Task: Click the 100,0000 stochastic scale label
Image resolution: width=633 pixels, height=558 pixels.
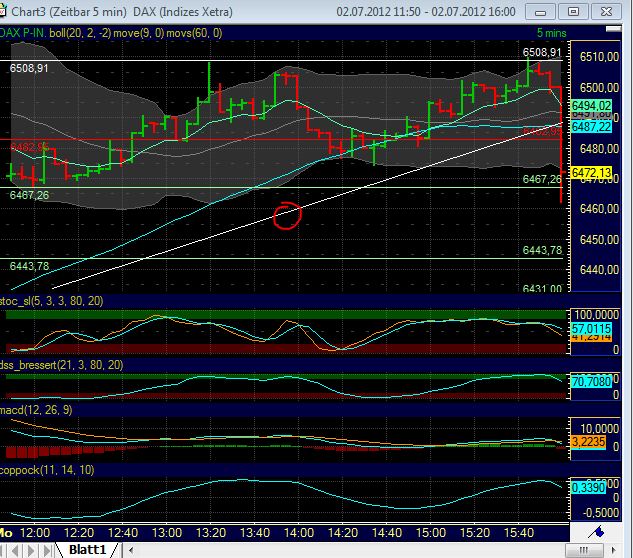Action: pyautogui.click(x=596, y=315)
